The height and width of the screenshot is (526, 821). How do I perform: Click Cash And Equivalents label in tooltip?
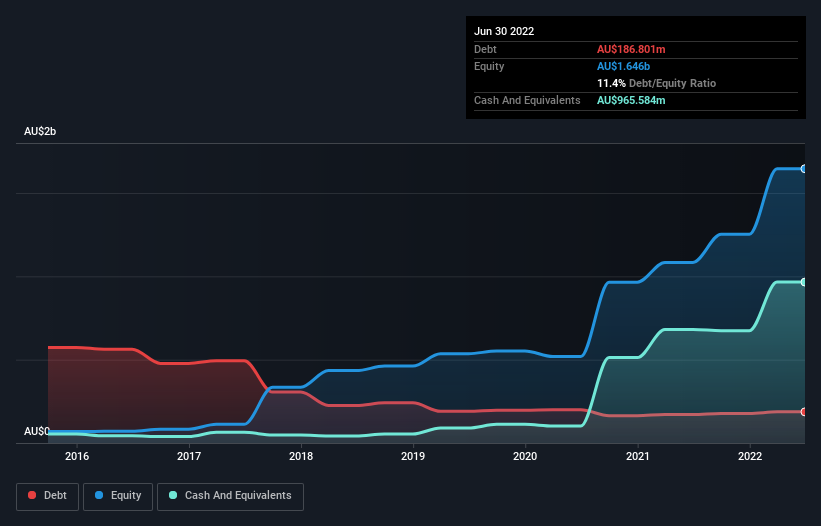527,100
